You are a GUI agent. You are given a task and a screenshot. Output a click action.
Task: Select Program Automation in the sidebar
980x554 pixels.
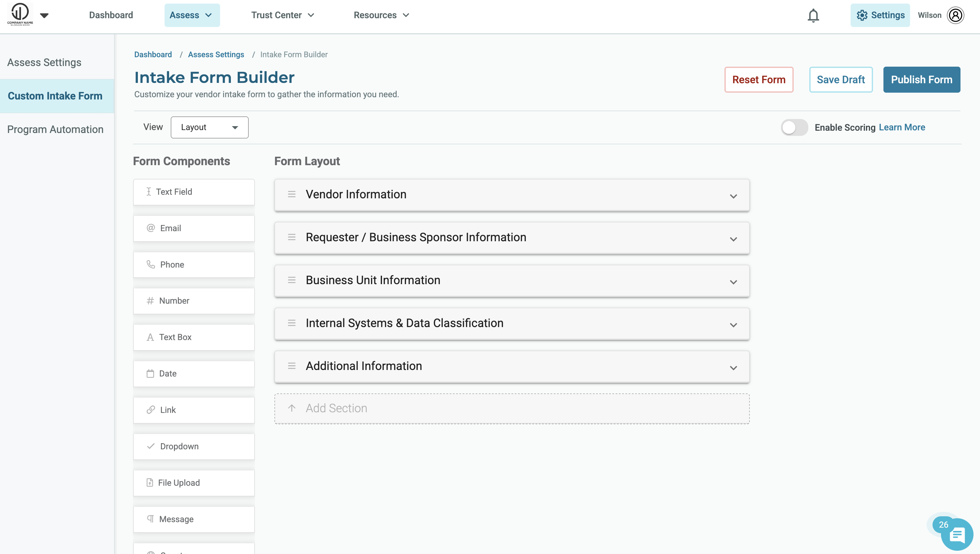(x=55, y=129)
